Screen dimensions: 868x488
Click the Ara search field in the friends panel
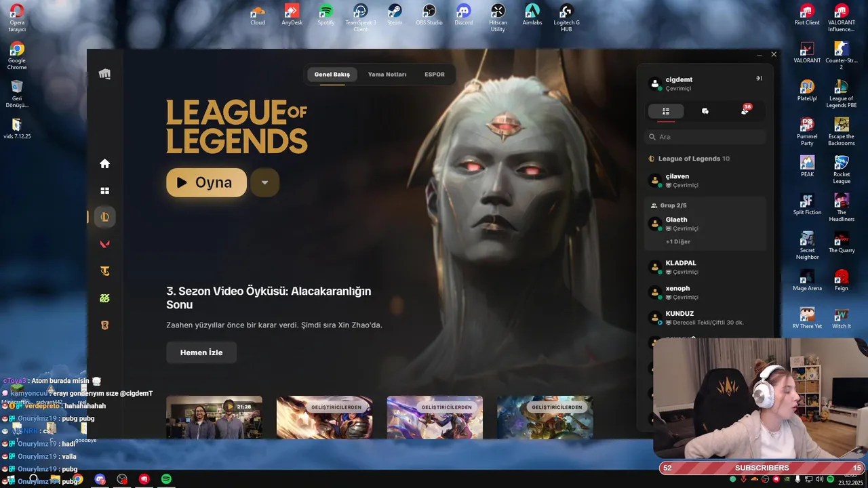(x=705, y=137)
